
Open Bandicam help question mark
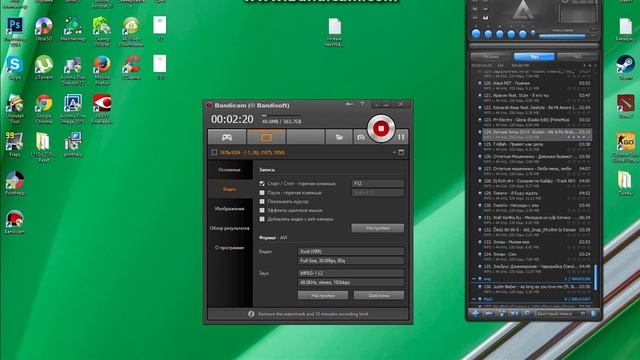tap(362, 105)
